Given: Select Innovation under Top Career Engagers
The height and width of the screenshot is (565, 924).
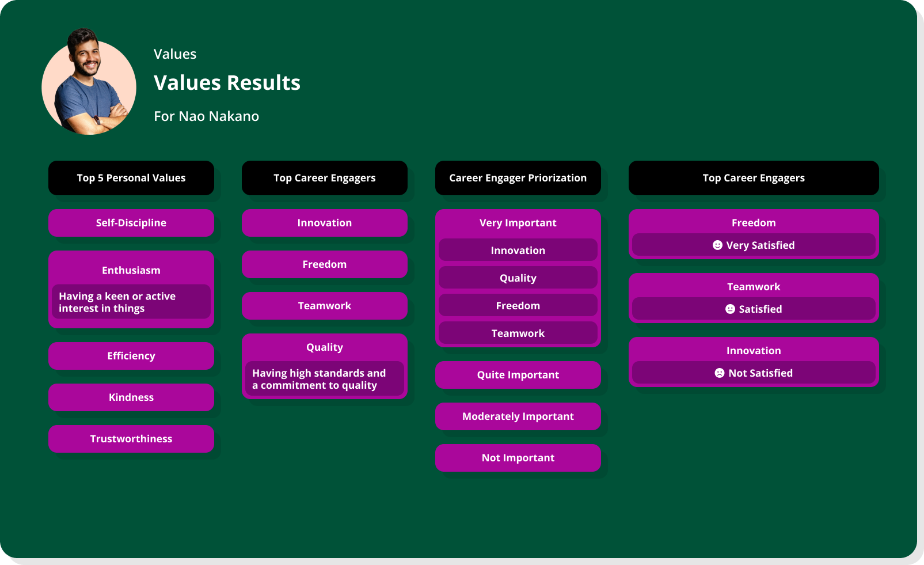Looking at the screenshot, I should (x=324, y=223).
